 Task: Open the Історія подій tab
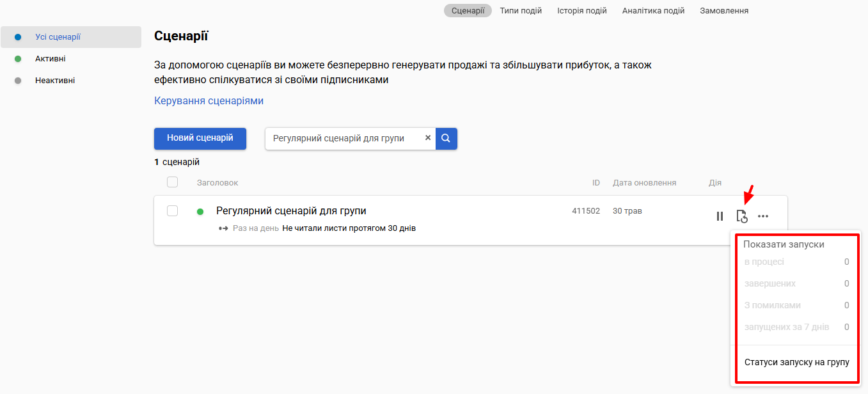[x=582, y=11]
